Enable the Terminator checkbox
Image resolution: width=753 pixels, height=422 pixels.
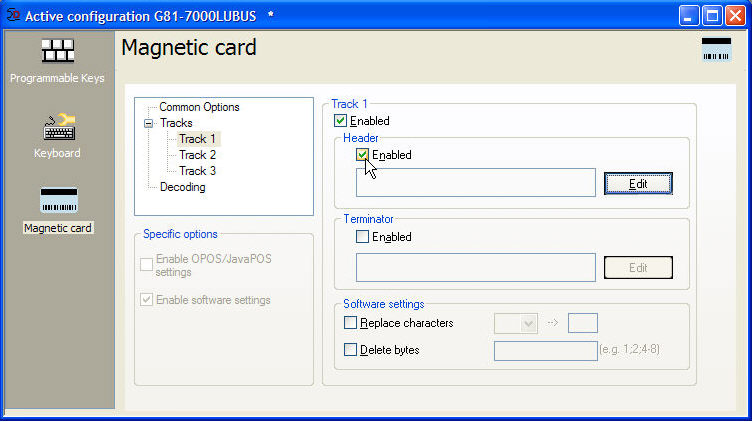(x=363, y=237)
